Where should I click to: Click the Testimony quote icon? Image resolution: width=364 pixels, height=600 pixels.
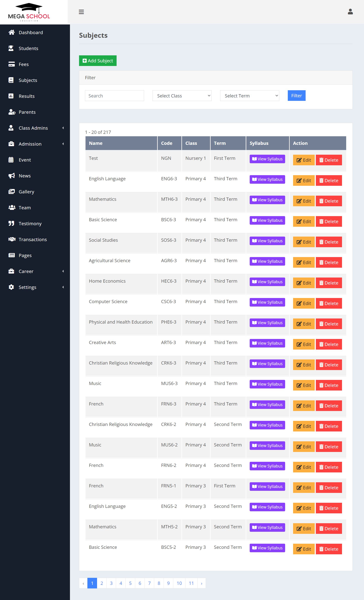[11, 224]
